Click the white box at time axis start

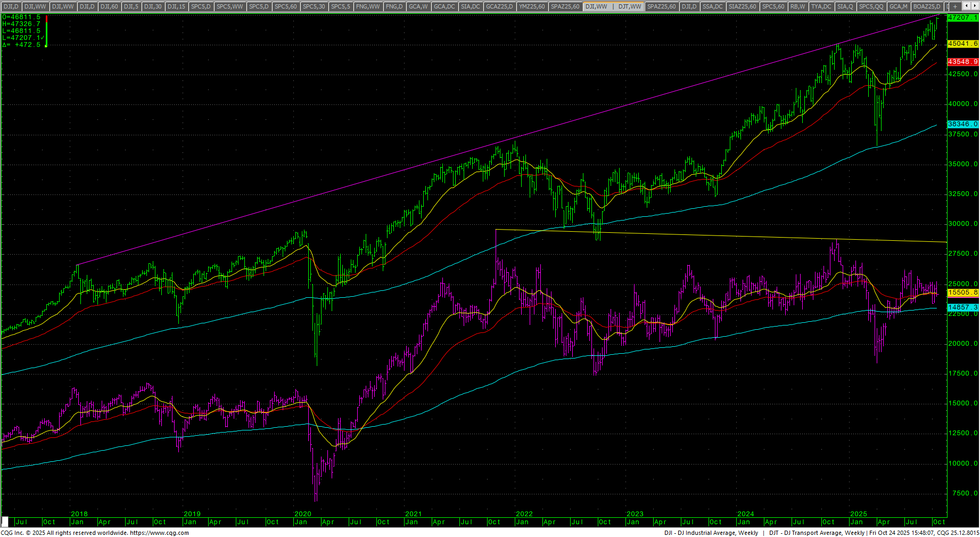[5, 522]
